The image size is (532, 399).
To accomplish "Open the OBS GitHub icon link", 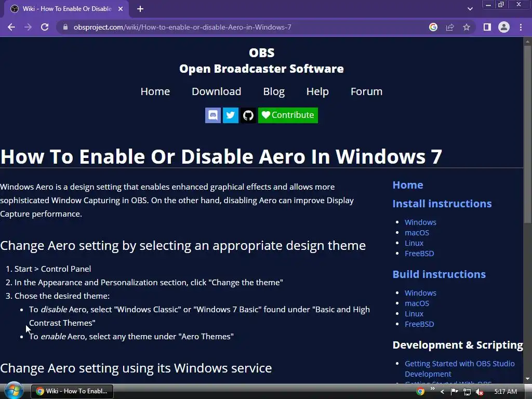I will (248, 115).
